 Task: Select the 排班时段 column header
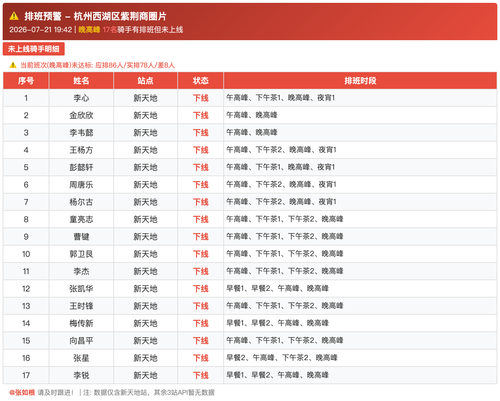360,81
